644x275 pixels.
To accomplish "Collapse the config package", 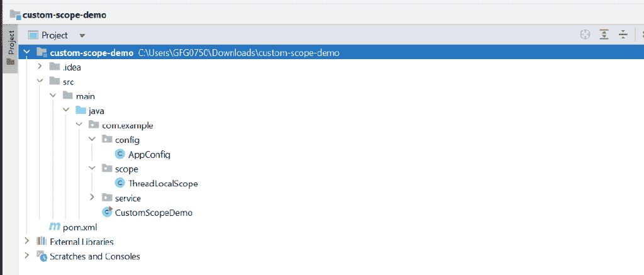I will pos(92,140).
